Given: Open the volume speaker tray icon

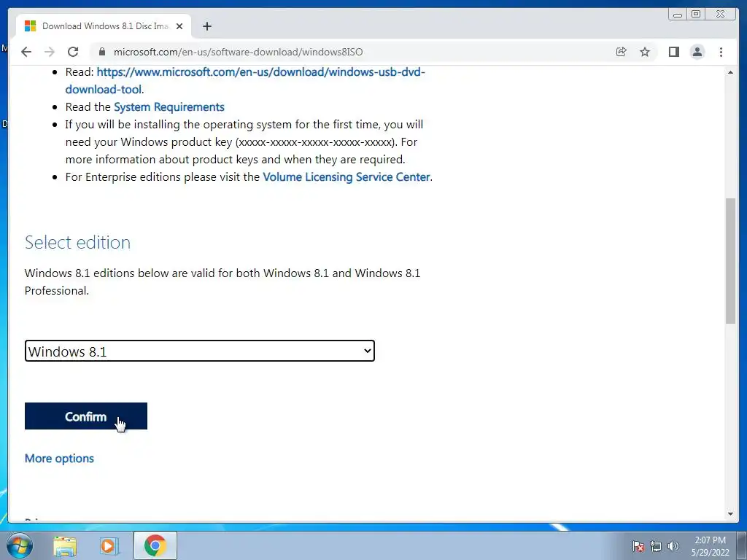Looking at the screenshot, I should 673,546.
